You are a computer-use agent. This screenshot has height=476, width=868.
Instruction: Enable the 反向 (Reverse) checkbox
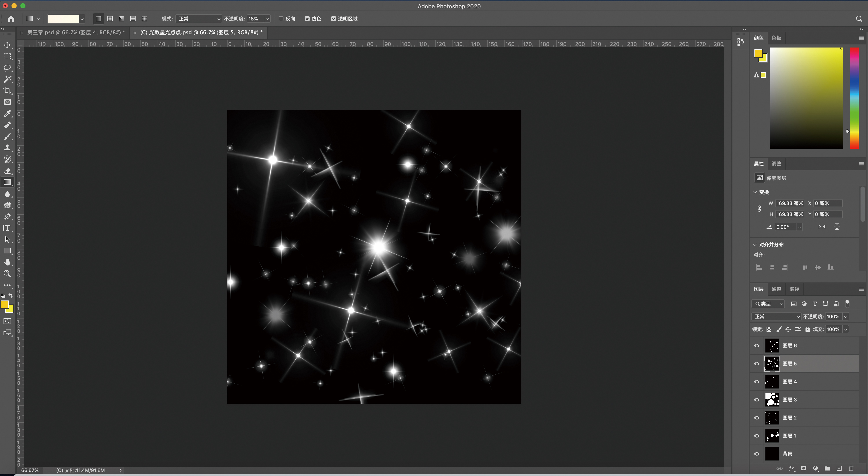coord(281,18)
